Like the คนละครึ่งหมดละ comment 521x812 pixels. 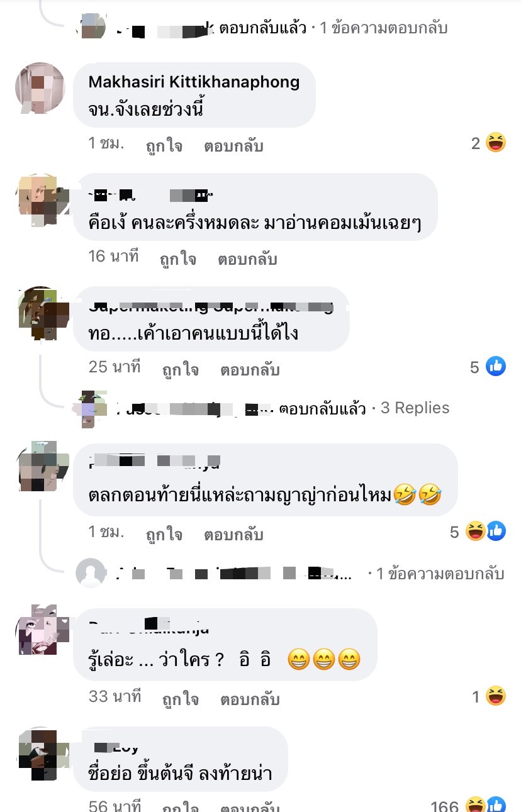pos(178,259)
